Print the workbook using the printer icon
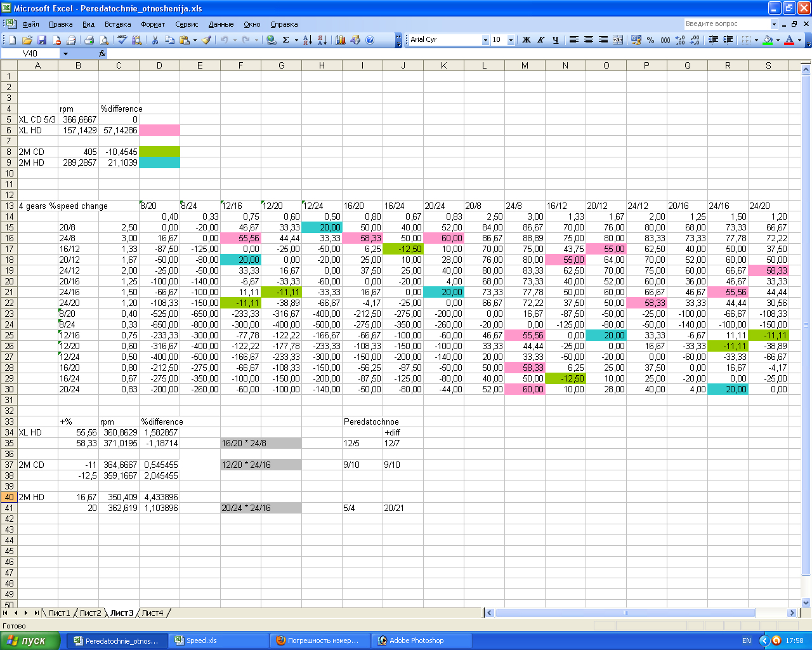This screenshot has height=650, width=812. pyautogui.click(x=89, y=40)
